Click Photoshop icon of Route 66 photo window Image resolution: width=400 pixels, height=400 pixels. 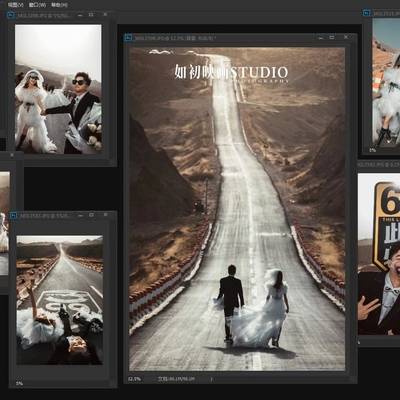click(13, 216)
